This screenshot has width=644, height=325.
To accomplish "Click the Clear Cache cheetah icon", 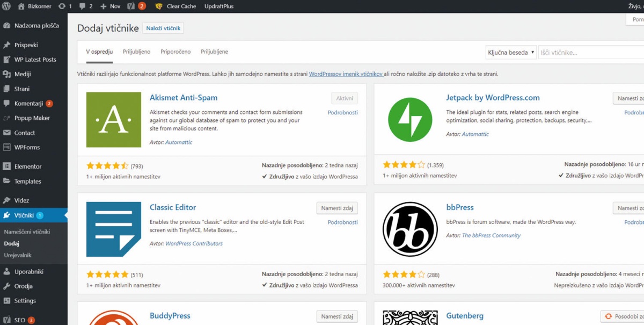I will point(159,6).
